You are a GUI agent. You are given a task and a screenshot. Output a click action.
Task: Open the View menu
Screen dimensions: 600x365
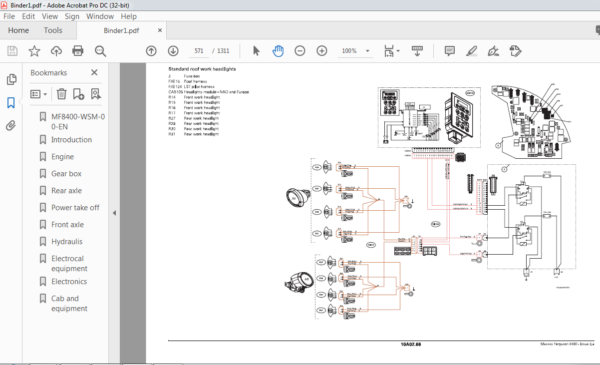coord(50,16)
